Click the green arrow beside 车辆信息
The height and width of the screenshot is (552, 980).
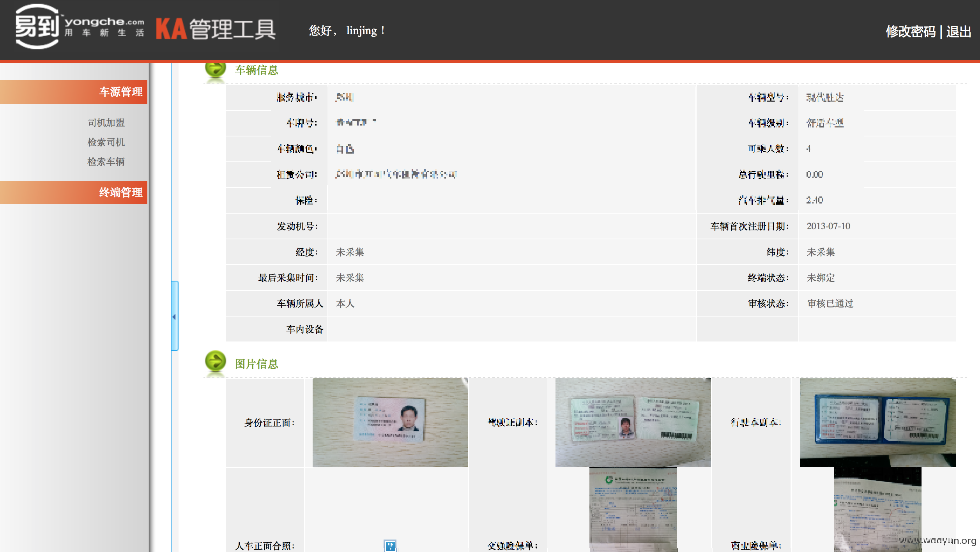(216, 69)
